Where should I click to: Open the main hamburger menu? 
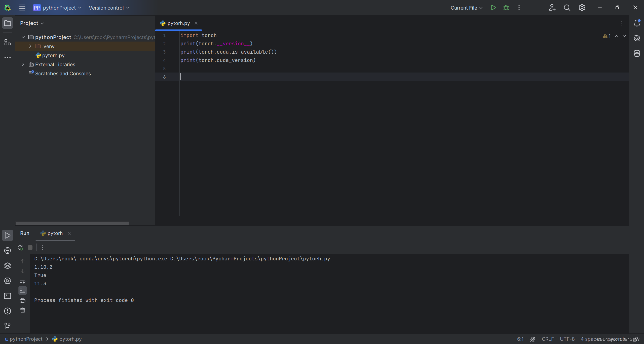coord(22,8)
